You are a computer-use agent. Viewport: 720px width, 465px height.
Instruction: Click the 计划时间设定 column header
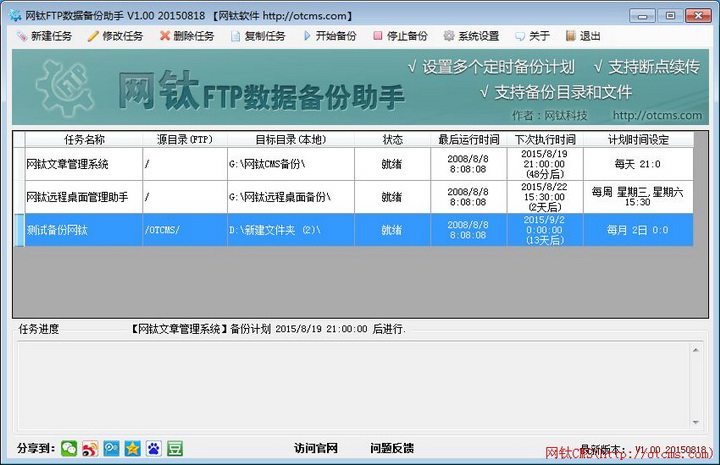tap(638, 140)
